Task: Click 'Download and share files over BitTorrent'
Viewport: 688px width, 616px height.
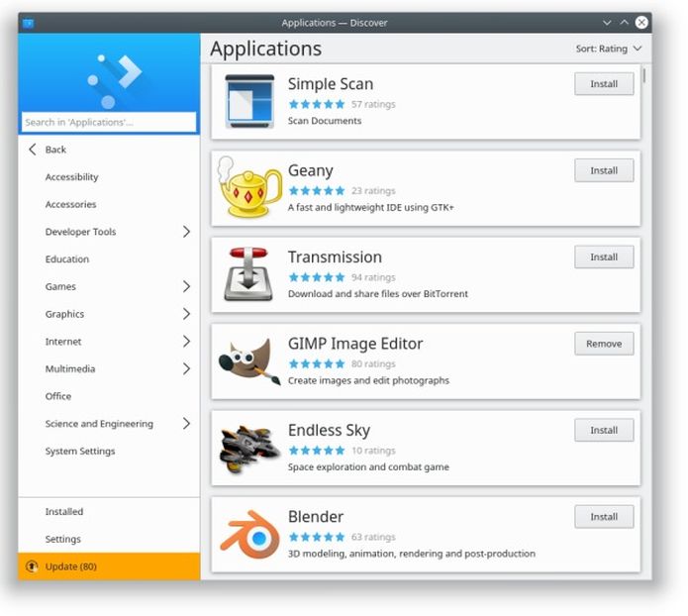Action: (378, 294)
